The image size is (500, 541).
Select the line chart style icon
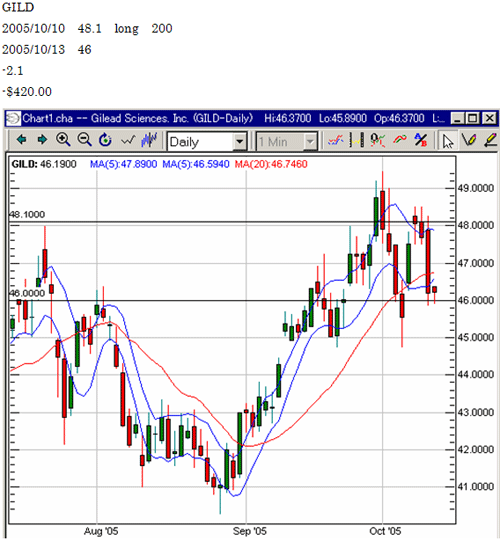(128, 140)
